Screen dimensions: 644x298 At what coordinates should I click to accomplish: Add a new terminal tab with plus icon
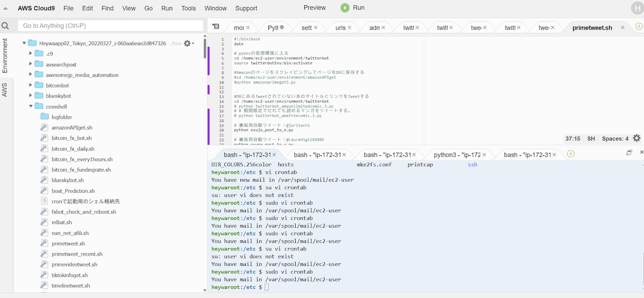point(571,154)
